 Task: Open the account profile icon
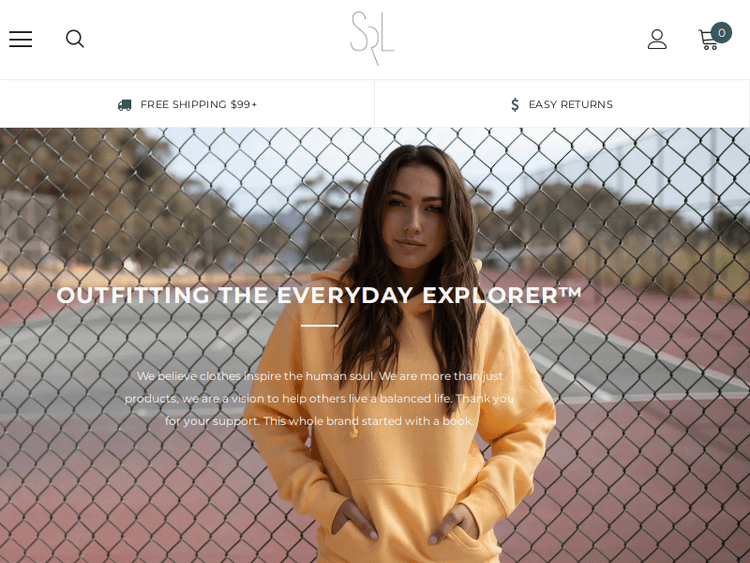pos(657,39)
